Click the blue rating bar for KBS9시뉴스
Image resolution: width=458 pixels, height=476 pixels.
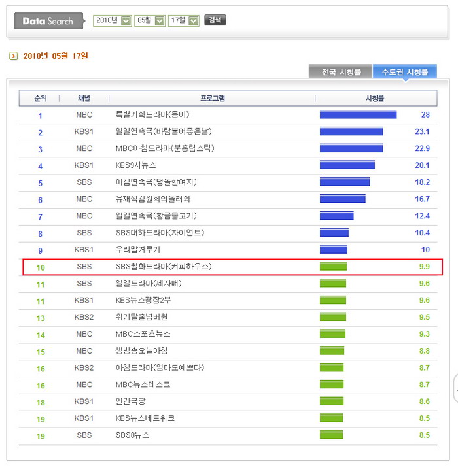[x=347, y=165]
